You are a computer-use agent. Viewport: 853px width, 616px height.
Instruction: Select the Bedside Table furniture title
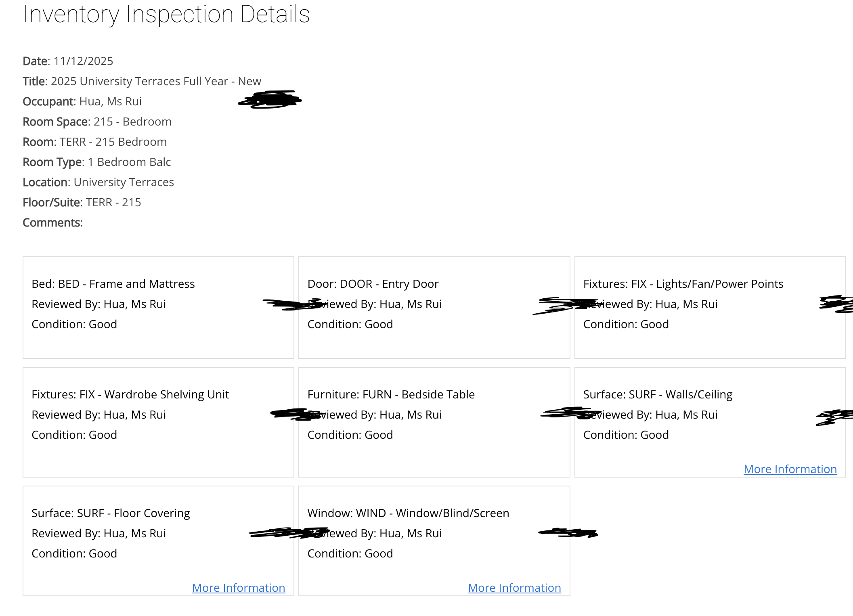[391, 394]
